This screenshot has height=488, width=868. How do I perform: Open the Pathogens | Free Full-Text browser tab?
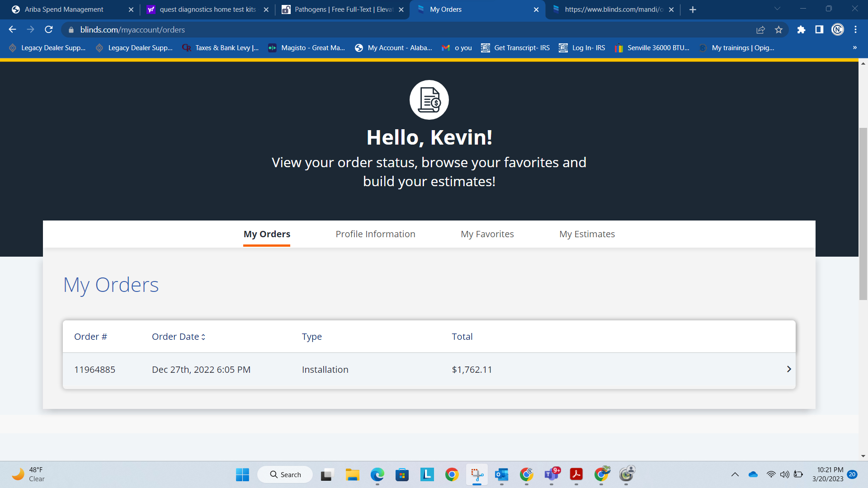pyautogui.click(x=339, y=9)
